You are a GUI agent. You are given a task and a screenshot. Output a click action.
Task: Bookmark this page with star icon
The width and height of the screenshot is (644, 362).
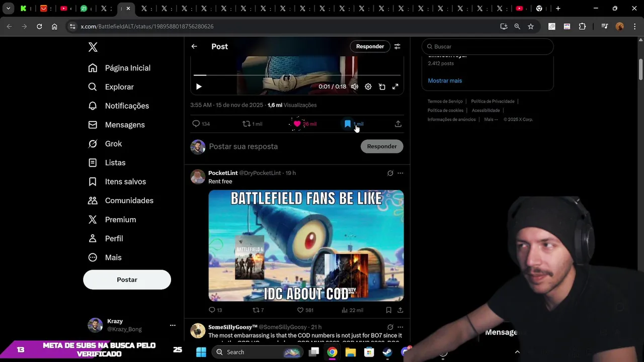(531, 26)
